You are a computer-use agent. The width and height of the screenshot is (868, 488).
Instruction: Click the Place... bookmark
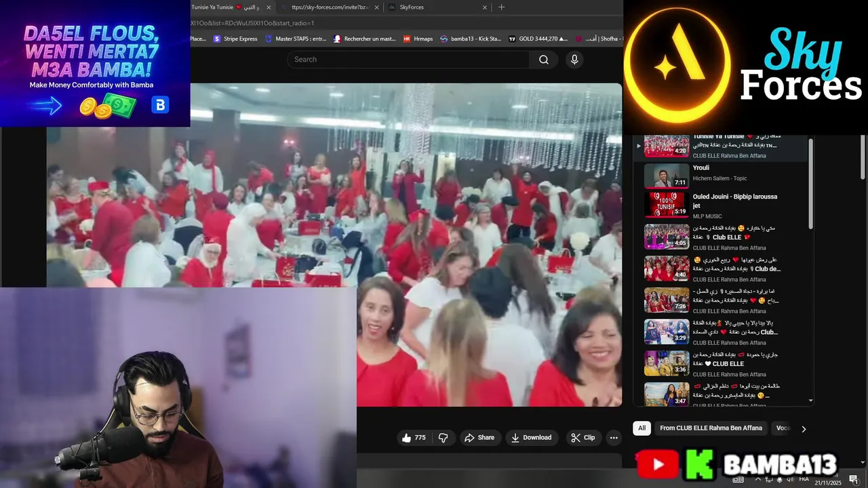pos(198,39)
